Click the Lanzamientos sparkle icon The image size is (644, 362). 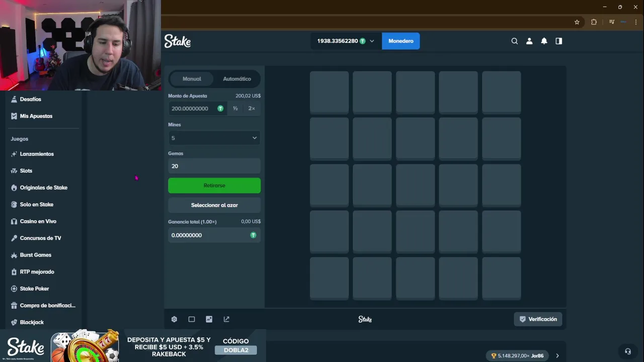14,154
